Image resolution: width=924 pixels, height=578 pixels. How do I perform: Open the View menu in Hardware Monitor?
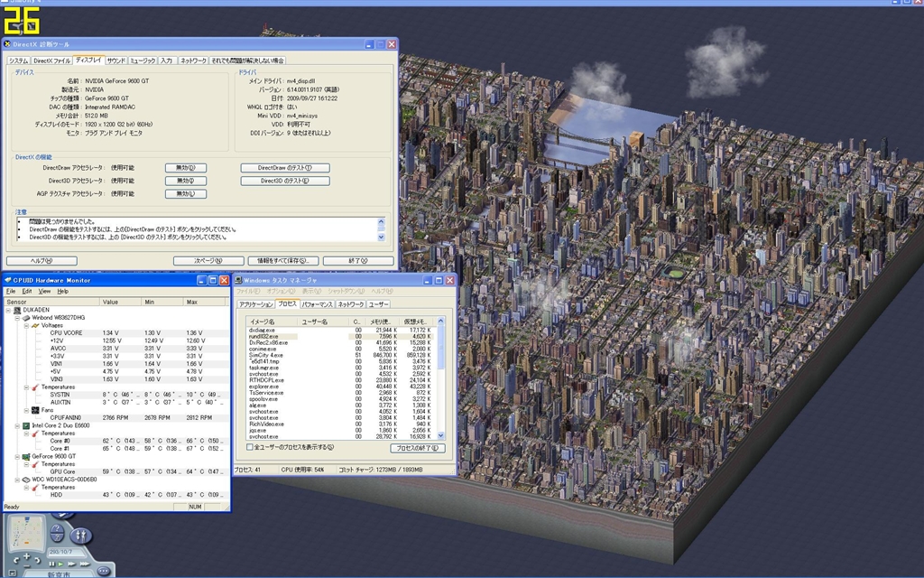pyautogui.click(x=45, y=292)
